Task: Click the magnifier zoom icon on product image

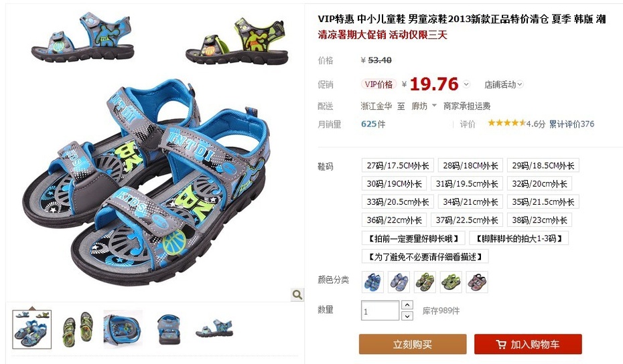Action: (x=297, y=294)
